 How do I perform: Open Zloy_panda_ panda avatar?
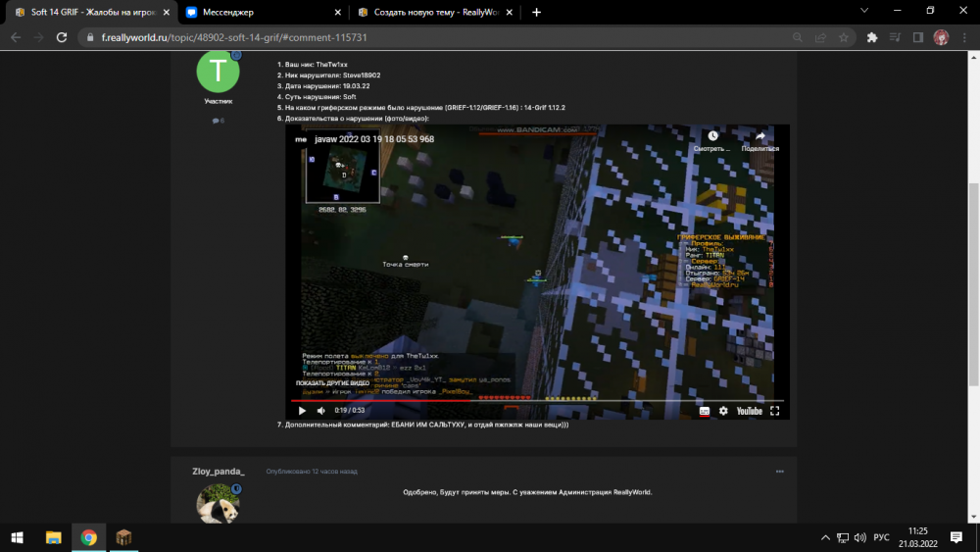(x=219, y=503)
